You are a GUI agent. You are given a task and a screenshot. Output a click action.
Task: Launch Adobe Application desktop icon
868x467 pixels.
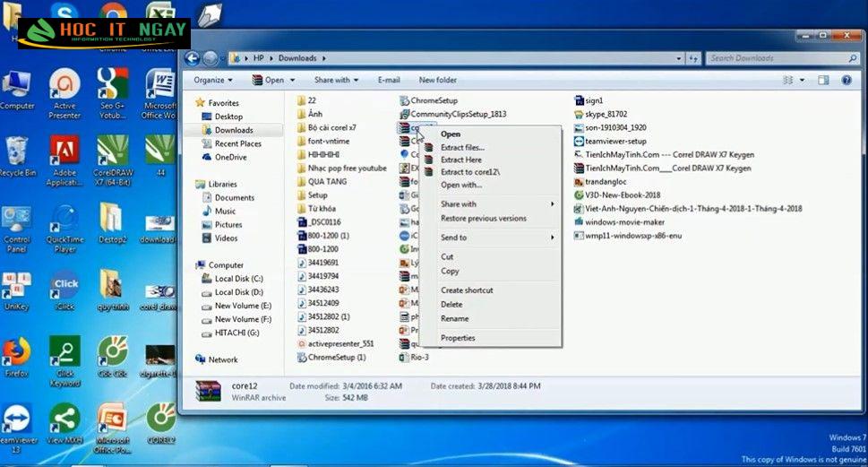tap(64, 160)
